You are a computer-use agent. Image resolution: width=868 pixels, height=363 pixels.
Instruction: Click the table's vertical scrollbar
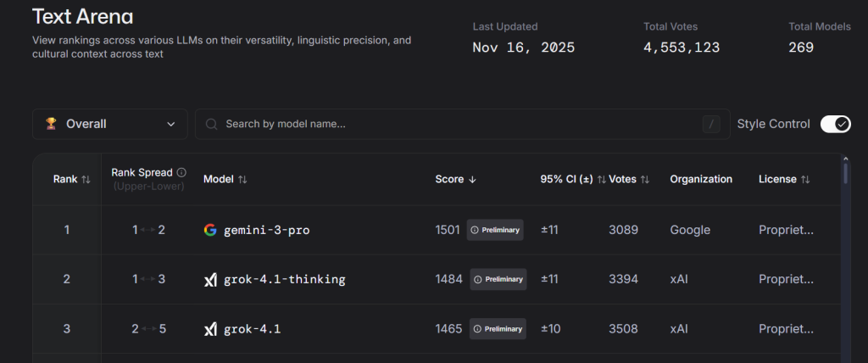pos(845,174)
